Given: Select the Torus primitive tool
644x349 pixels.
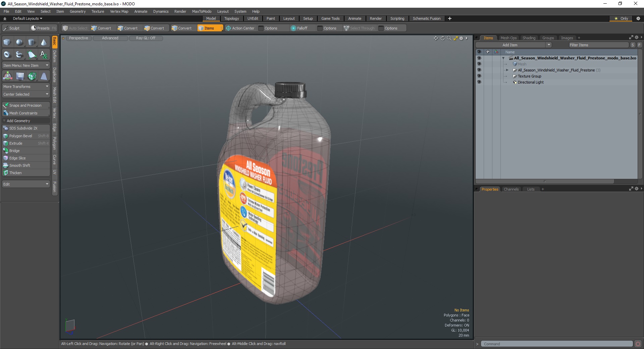Looking at the screenshot, I should pos(7,54).
